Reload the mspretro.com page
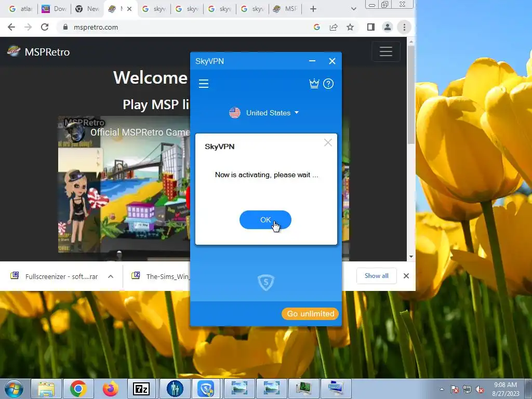The height and width of the screenshot is (399, 532). [45, 27]
